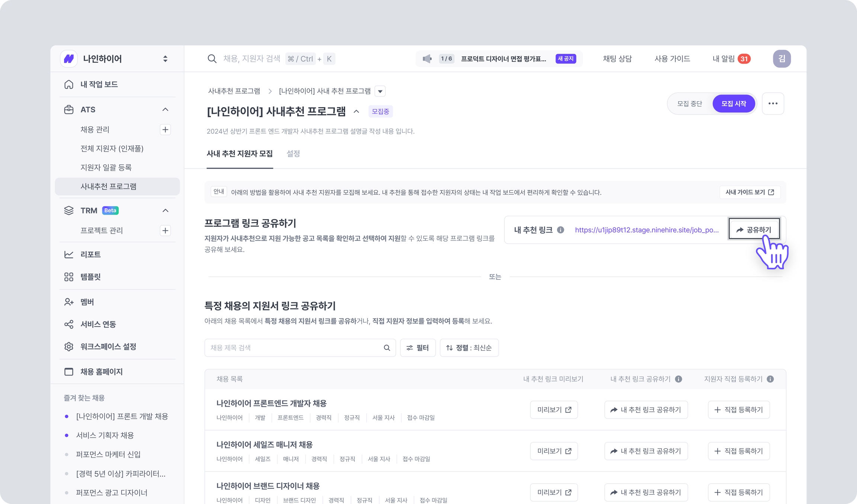This screenshot has height=504, width=857.
Task: Open 나인하이어 세일즈 매니저 채용 title
Action: [x=264, y=445]
